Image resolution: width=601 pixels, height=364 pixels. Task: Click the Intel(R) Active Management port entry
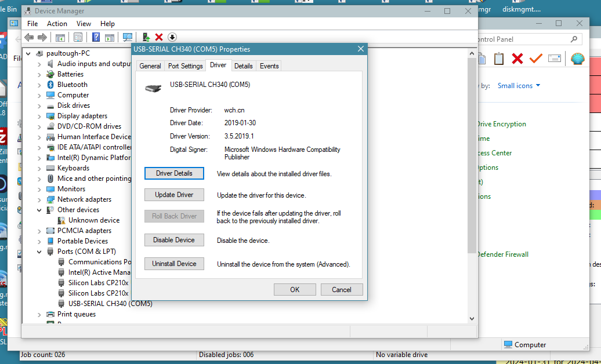[x=99, y=272]
